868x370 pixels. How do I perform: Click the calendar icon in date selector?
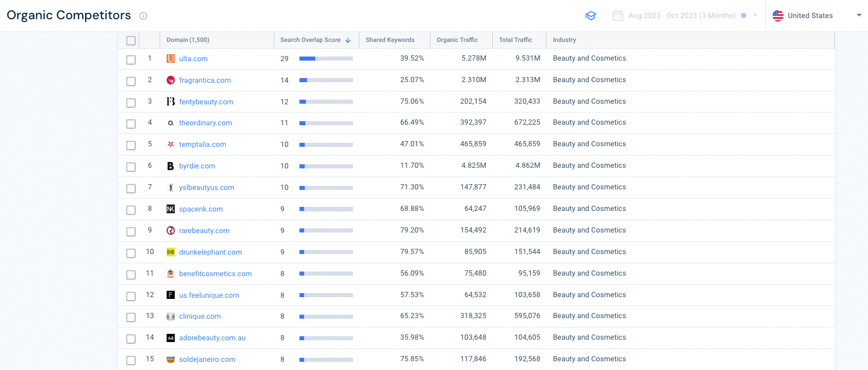[618, 16]
